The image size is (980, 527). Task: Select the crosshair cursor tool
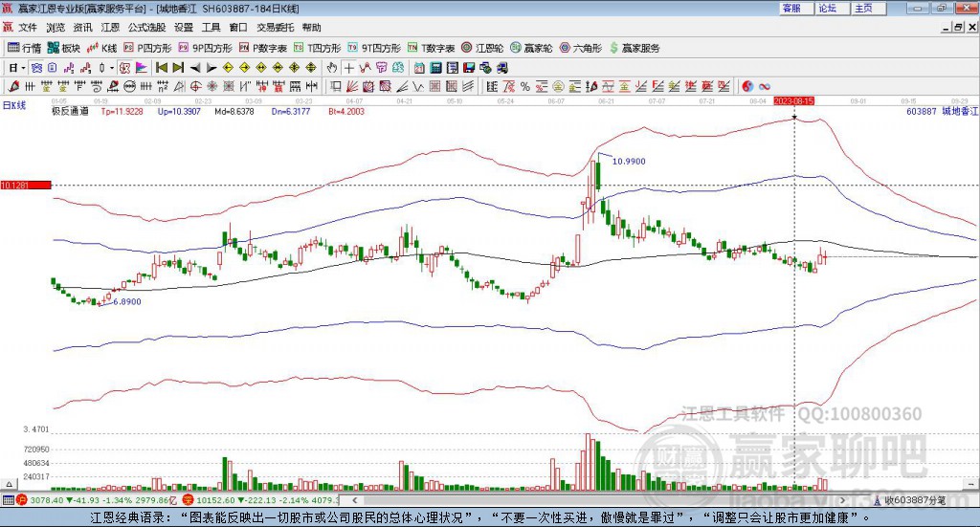[x=348, y=68]
